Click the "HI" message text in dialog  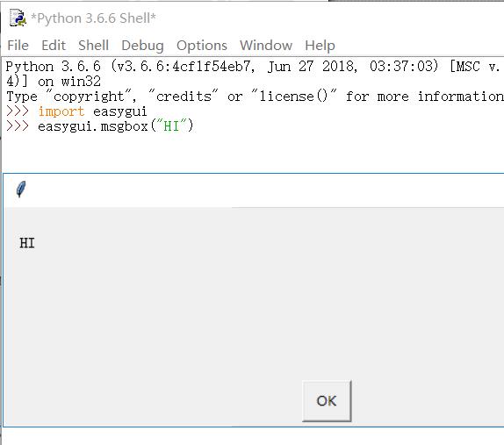27,243
